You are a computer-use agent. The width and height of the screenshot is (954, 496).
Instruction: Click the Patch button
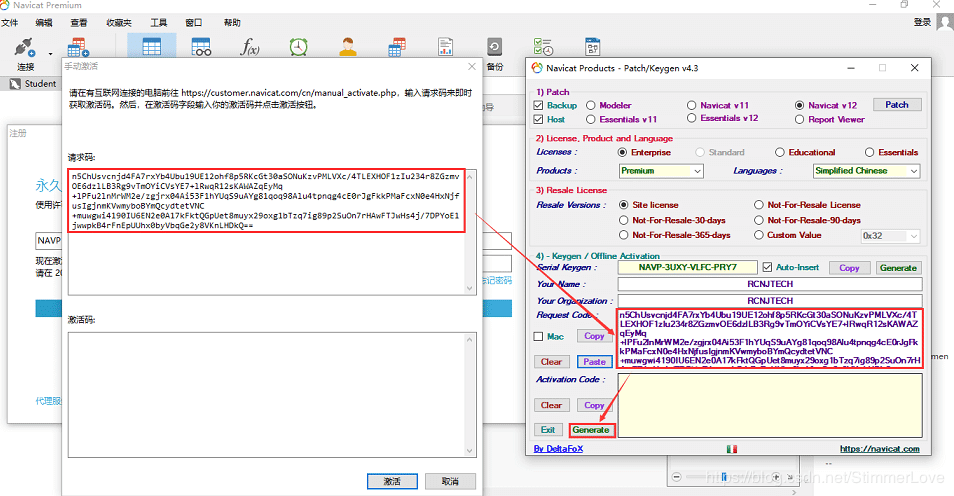897,105
